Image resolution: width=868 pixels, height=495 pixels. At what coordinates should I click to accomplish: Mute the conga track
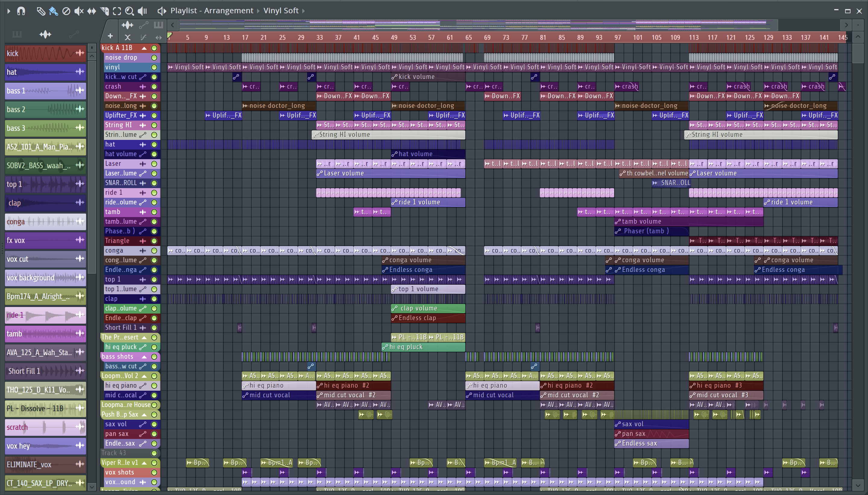154,251
